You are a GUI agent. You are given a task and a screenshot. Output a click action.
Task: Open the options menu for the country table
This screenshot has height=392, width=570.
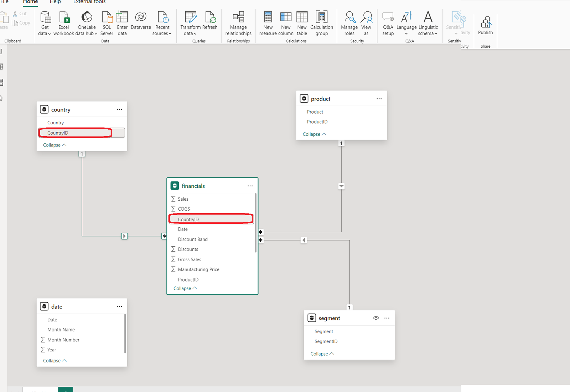point(119,109)
